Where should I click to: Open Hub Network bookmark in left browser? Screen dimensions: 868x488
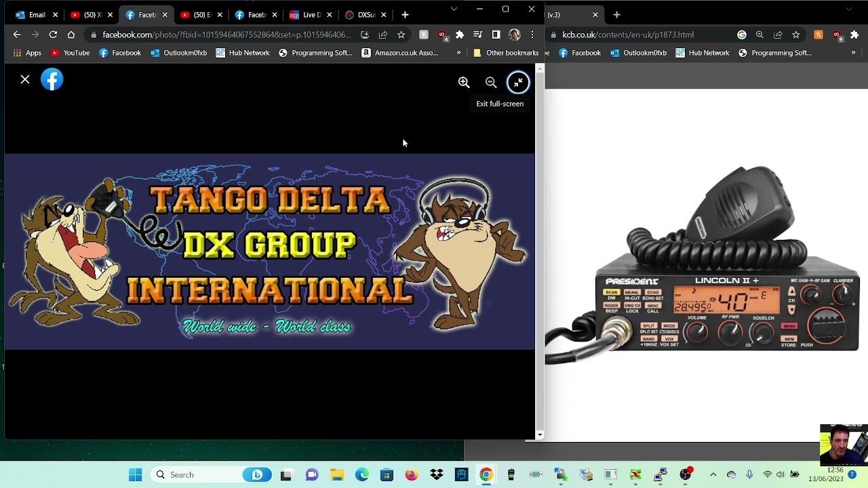tap(242, 53)
